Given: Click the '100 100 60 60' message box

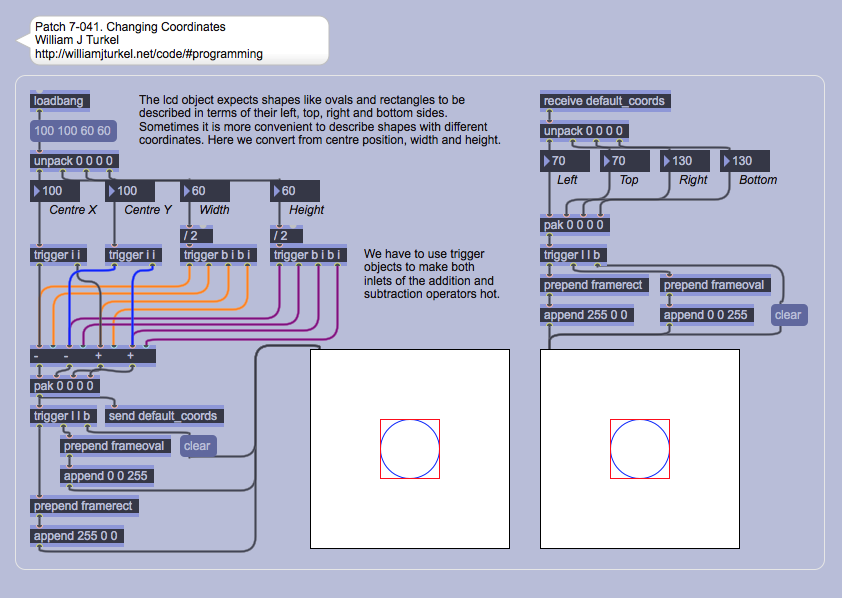Looking at the screenshot, I should click(x=73, y=131).
